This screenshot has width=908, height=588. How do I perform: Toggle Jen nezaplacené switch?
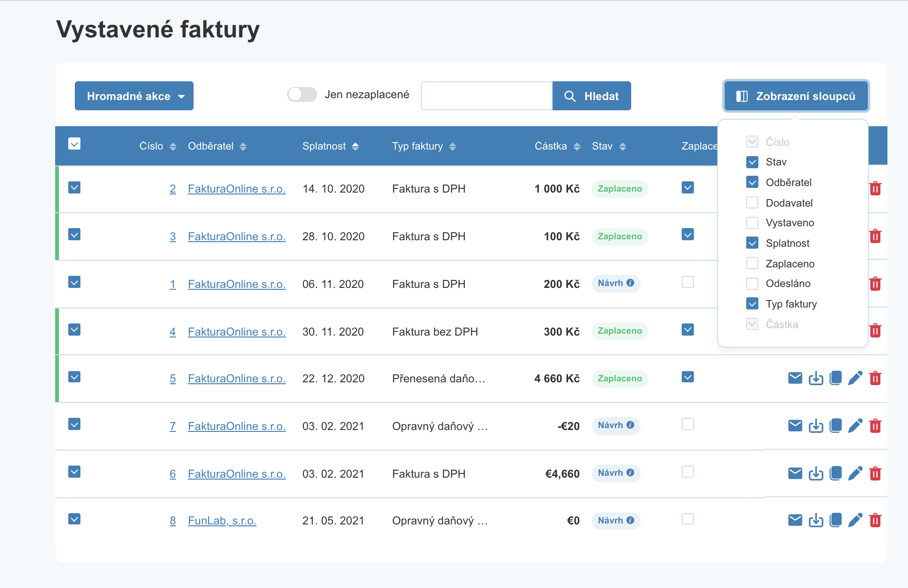pos(302,95)
